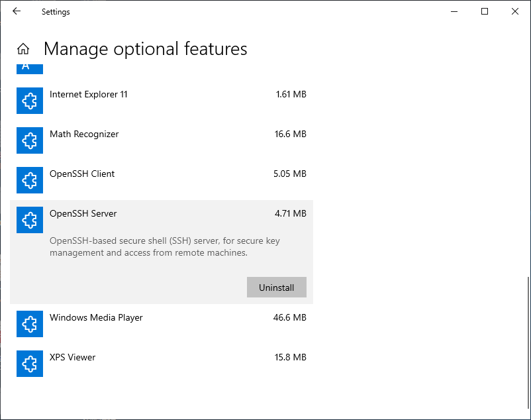Click the OpenSSH Server feature icon
This screenshot has width=531, height=420.
point(30,220)
